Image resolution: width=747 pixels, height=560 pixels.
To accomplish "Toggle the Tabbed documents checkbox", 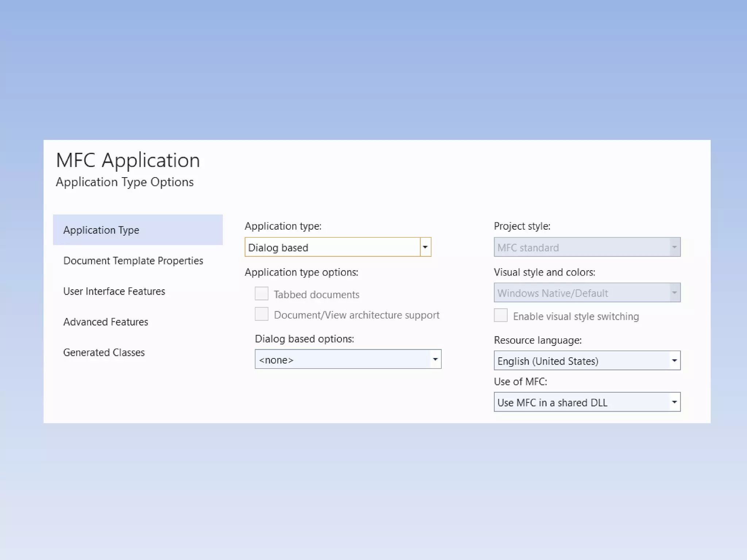I will click(262, 294).
